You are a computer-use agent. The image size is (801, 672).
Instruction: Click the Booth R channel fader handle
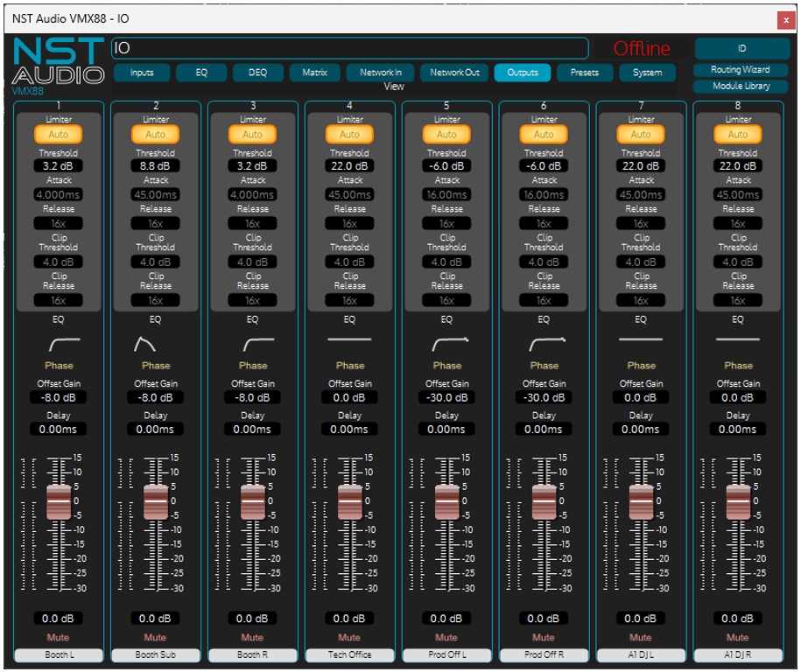tap(253, 502)
